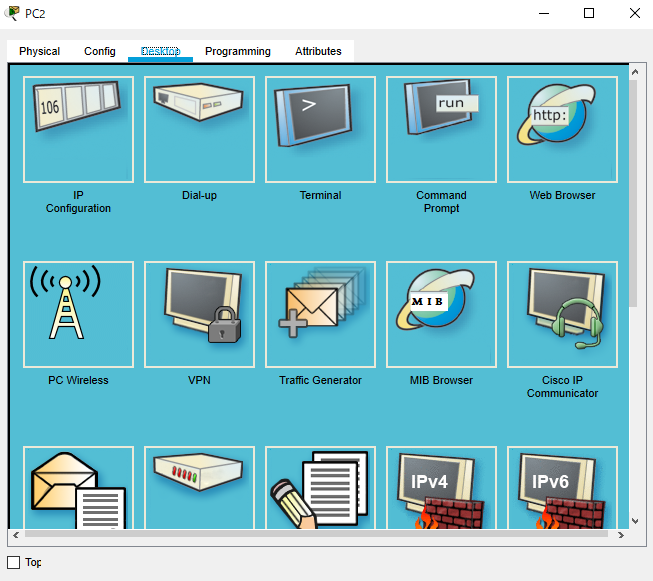Viewport: 653px width, 581px height.
Task: Close the PC2 window
Action: tap(635, 13)
